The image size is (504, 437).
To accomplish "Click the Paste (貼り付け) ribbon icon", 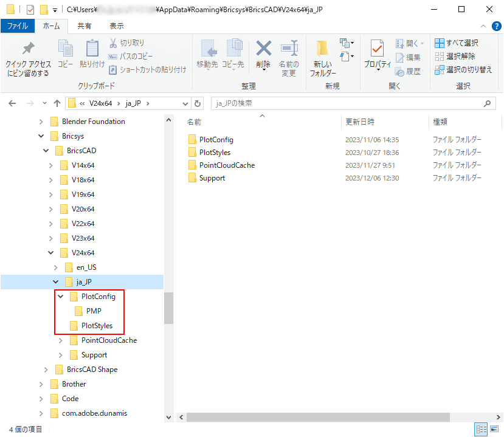I will [x=92, y=48].
